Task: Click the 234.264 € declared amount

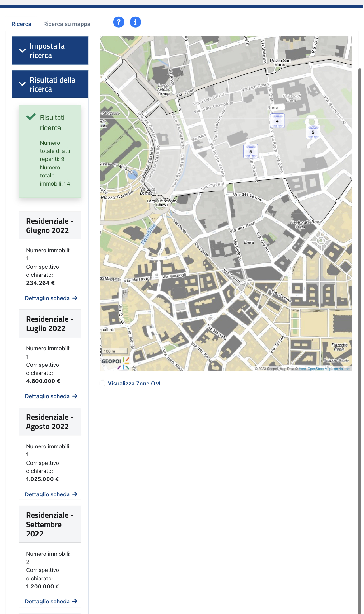Action: click(40, 283)
